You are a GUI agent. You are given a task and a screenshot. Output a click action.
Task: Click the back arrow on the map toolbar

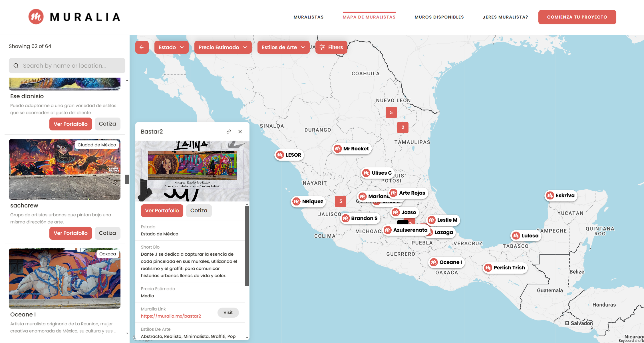(142, 47)
